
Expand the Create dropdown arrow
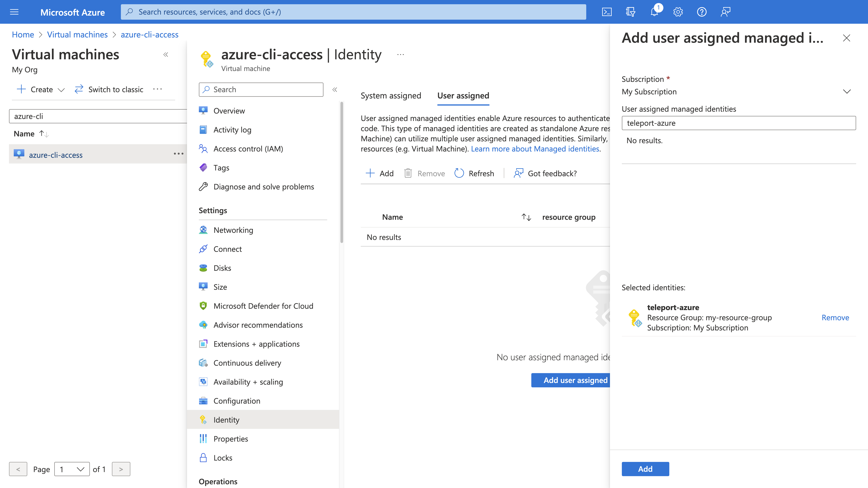coord(61,90)
